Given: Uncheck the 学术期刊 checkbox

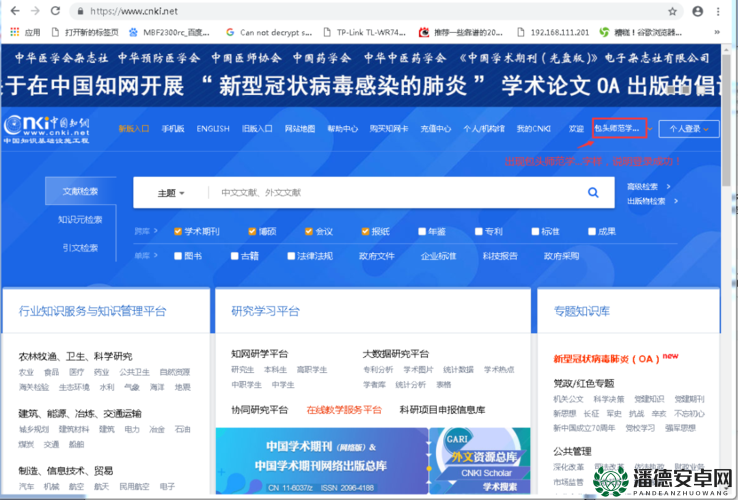Looking at the screenshot, I should (x=177, y=231).
